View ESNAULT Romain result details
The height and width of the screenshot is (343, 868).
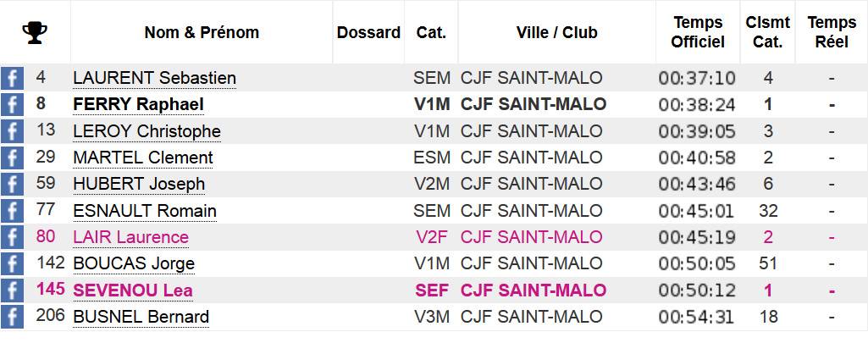tap(145, 211)
